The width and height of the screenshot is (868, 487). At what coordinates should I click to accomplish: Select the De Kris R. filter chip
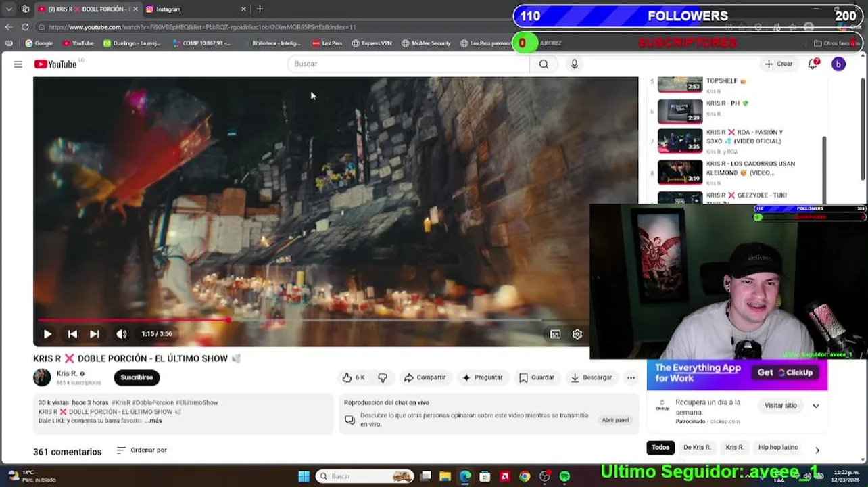[x=697, y=448]
